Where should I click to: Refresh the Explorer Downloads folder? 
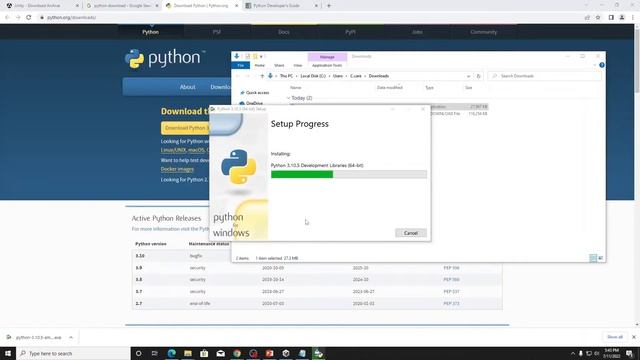(x=478, y=76)
